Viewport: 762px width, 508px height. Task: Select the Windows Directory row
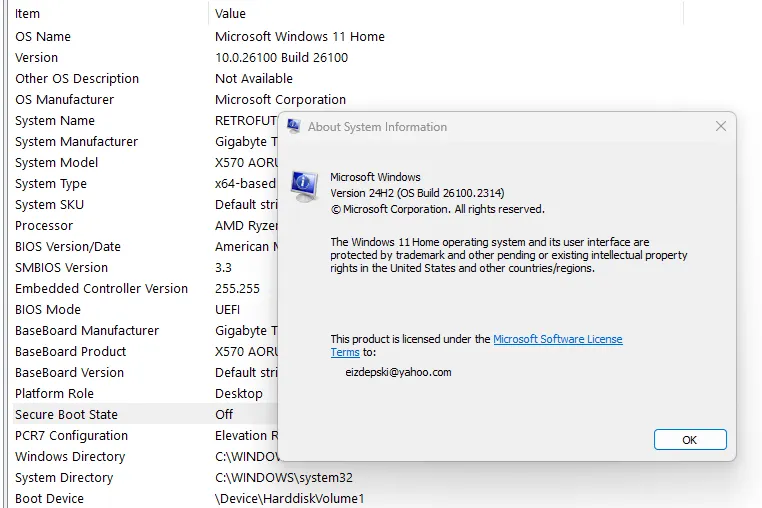pos(145,456)
